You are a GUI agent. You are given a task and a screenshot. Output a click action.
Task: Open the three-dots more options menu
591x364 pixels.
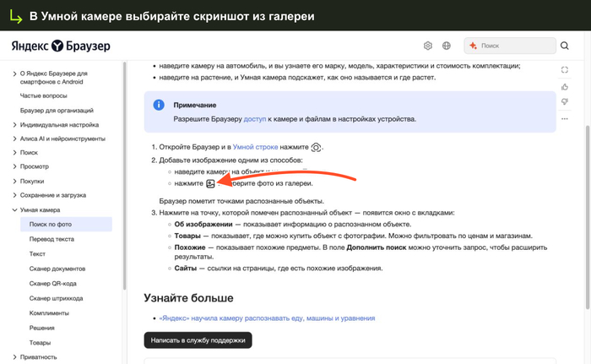point(564,119)
